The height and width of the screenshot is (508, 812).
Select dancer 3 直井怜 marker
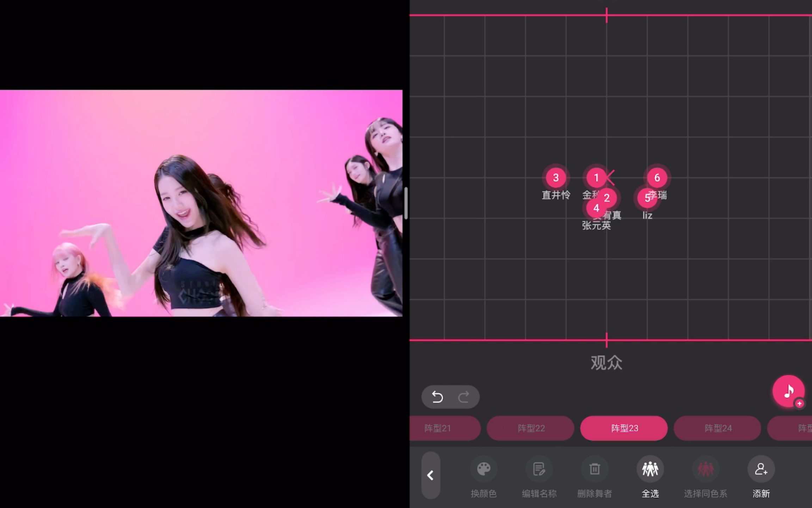[x=556, y=177]
